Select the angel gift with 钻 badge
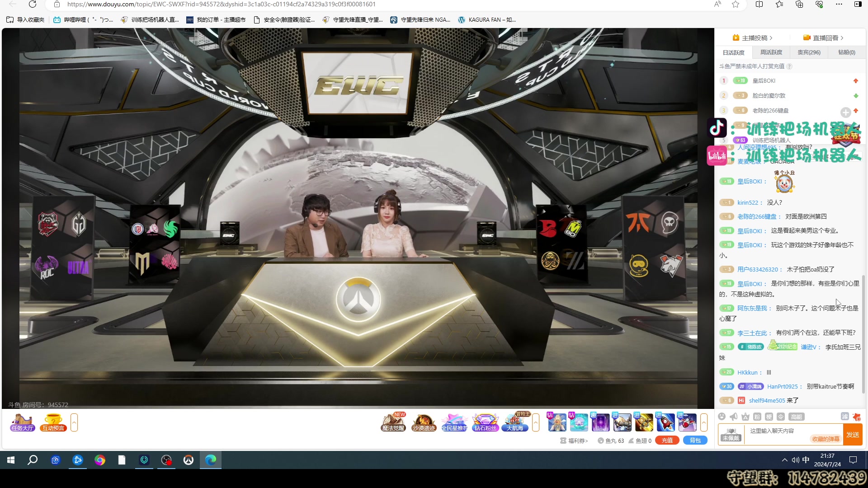This screenshot has height=488, width=868. click(557, 422)
